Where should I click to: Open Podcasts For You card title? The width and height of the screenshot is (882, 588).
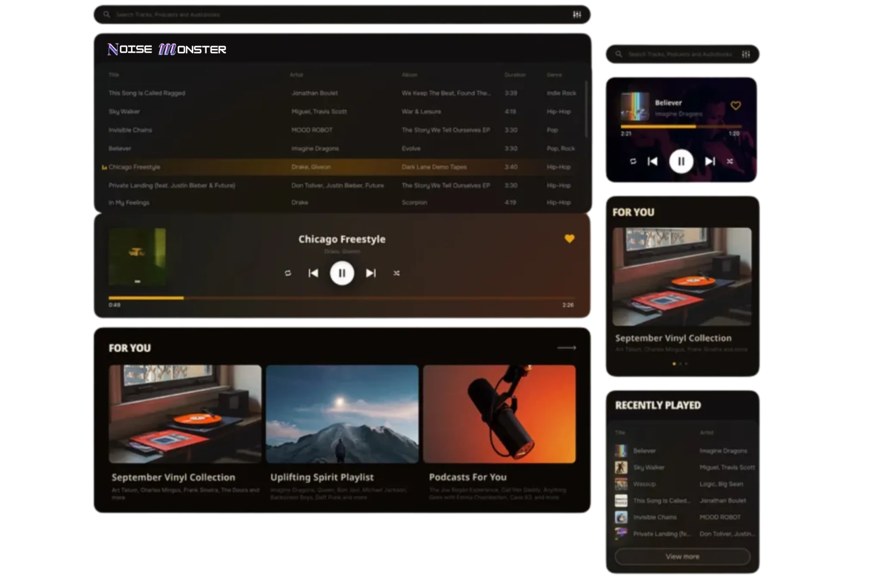468,477
